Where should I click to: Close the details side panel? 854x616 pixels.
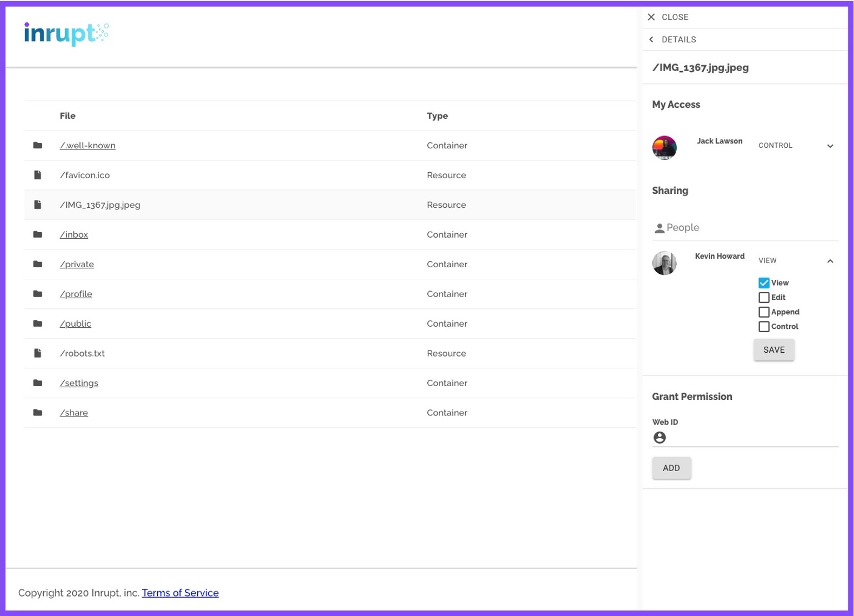[651, 17]
